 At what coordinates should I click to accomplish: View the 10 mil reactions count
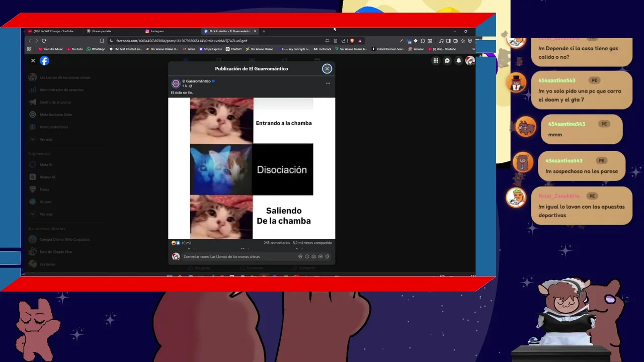pos(186,243)
